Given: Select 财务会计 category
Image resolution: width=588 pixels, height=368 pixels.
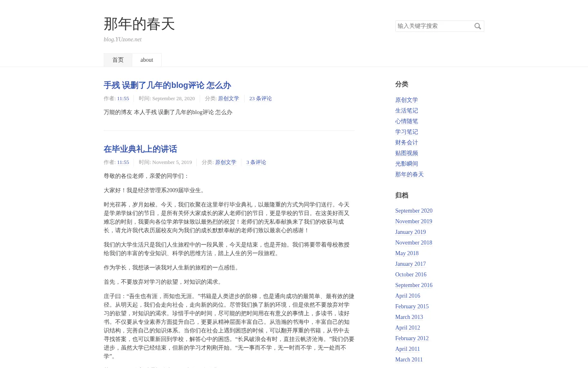Looking at the screenshot, I should click(407, 143).
